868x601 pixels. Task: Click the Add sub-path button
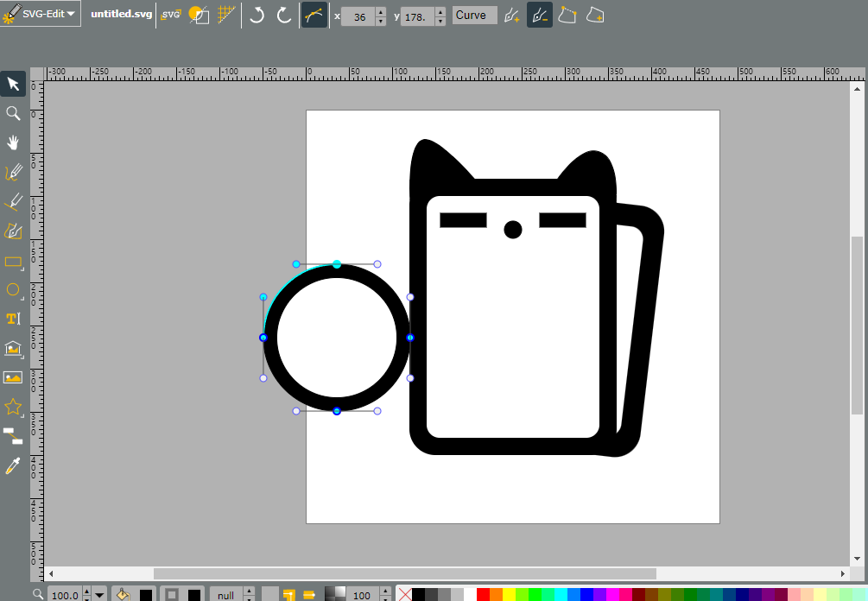click(x=595, y=16)
